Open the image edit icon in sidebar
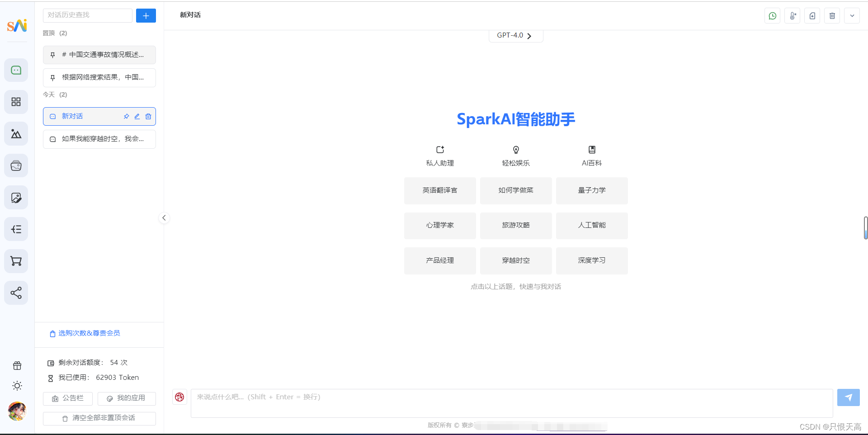Viewport: 868px width, 435px height. coord(16,198)
